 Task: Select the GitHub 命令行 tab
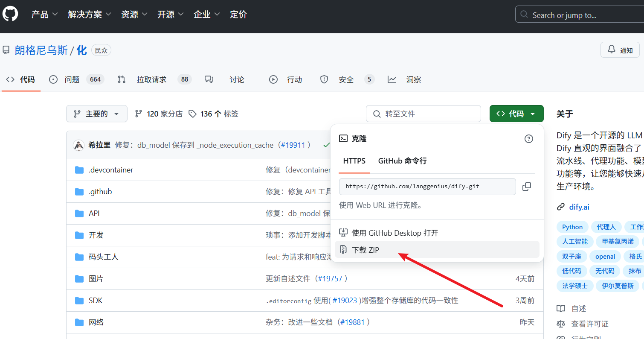tap(402, 161)
